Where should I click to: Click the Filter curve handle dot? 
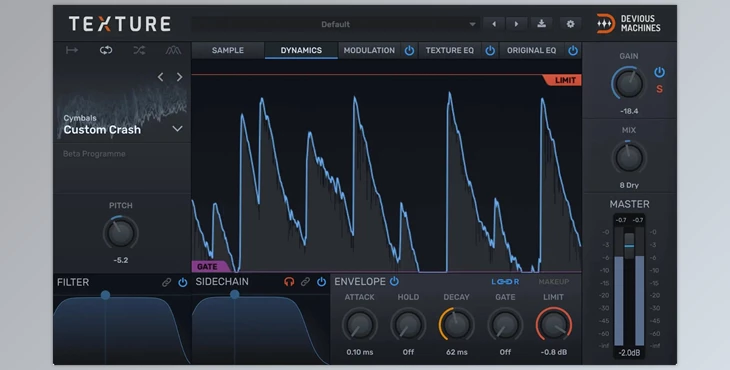pyautogui.click(x=105, y=295)
